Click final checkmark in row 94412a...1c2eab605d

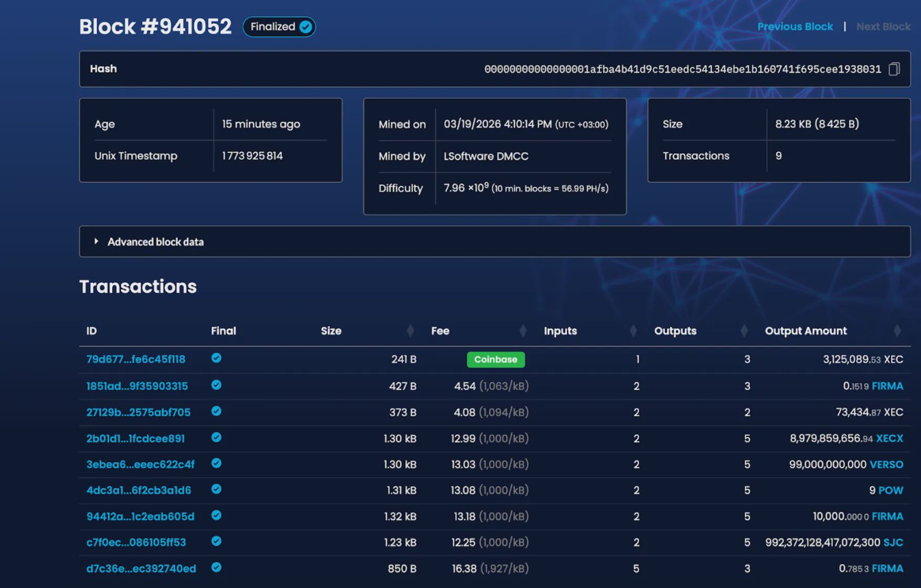[x=216, y=515]
